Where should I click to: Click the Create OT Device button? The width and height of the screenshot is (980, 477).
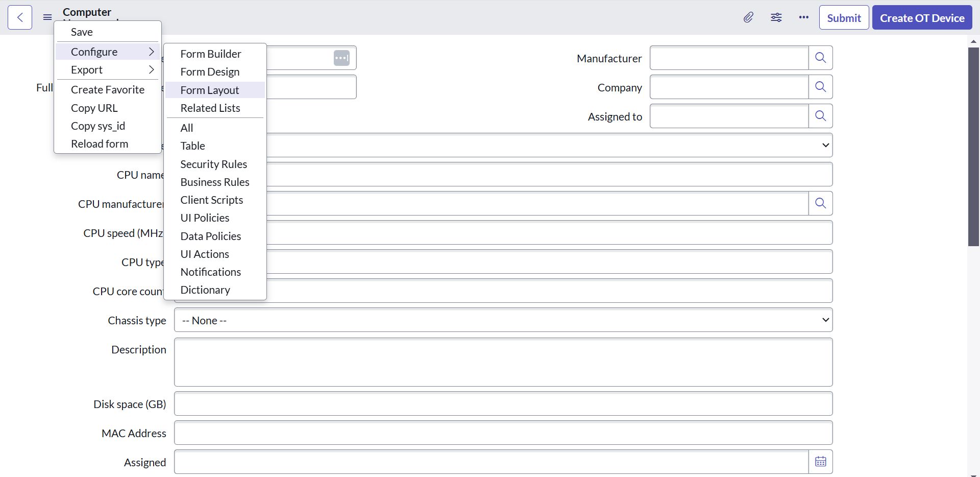(922, 18)
